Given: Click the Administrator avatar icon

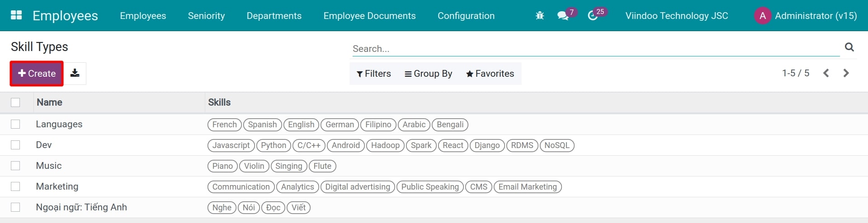Looking at the screenshot, I should point(762,16).
